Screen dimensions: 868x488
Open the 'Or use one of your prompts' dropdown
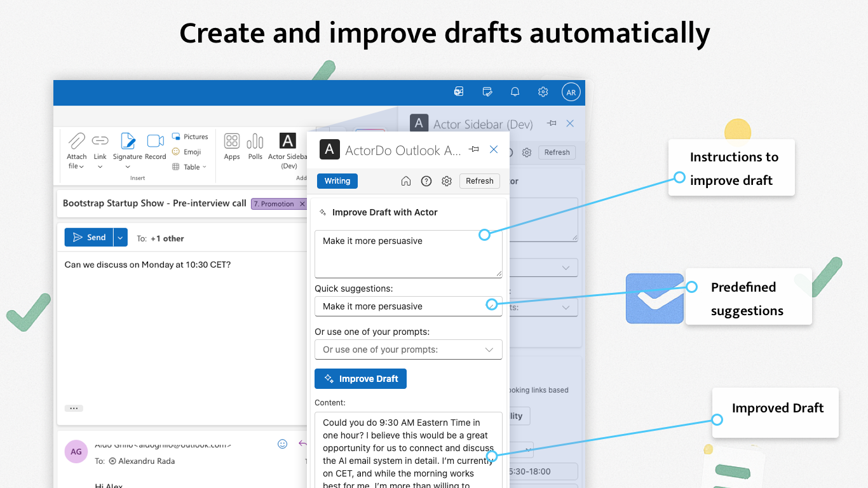409,349
